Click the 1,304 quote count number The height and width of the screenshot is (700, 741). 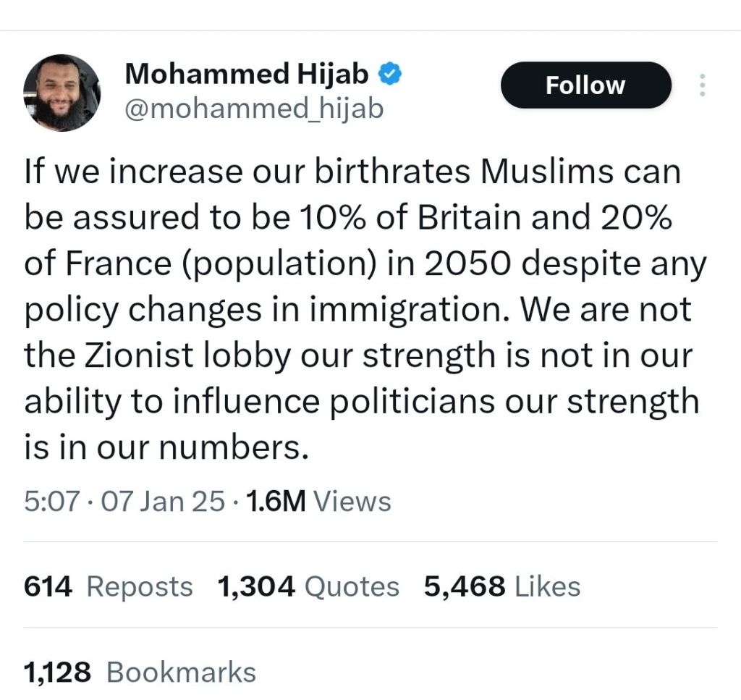tap(256, 586)
